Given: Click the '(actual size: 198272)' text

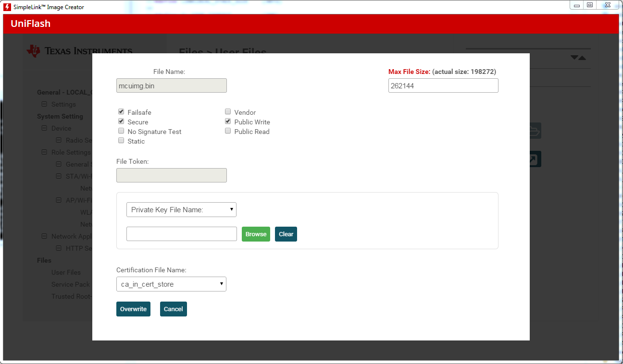Looking at the screenshot, I should pyautogui.click(x=464, y=72).
